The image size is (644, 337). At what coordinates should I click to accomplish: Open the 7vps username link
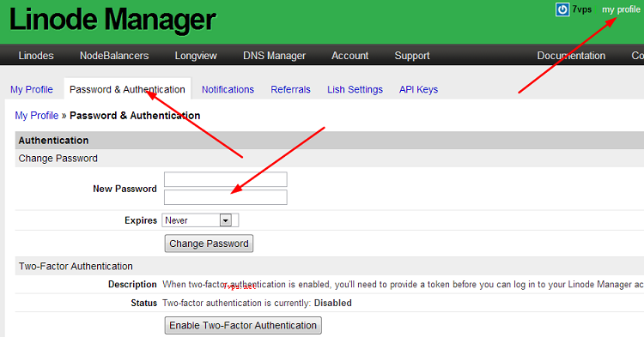(582, 9)
